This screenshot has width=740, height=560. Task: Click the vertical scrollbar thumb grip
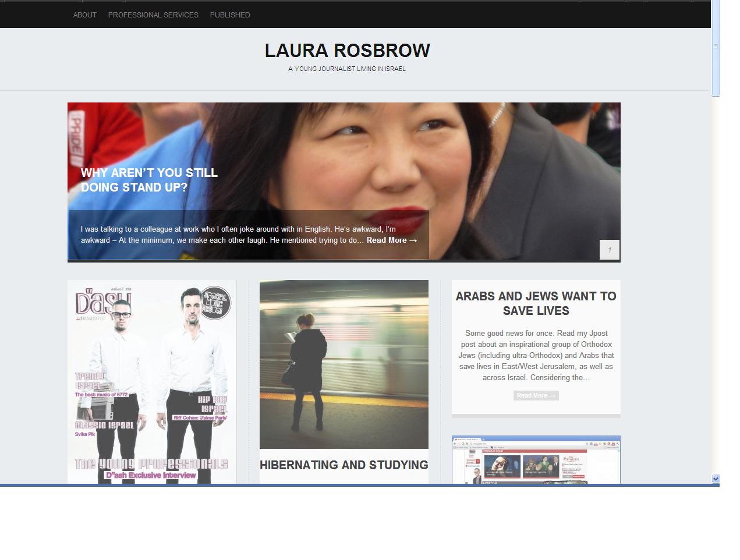pyautogui.click(x=716, y=47)
